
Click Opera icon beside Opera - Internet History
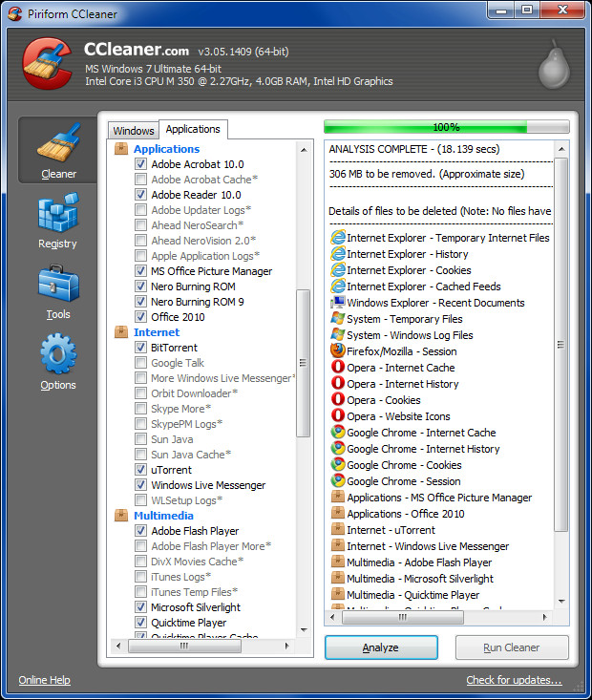338,384
